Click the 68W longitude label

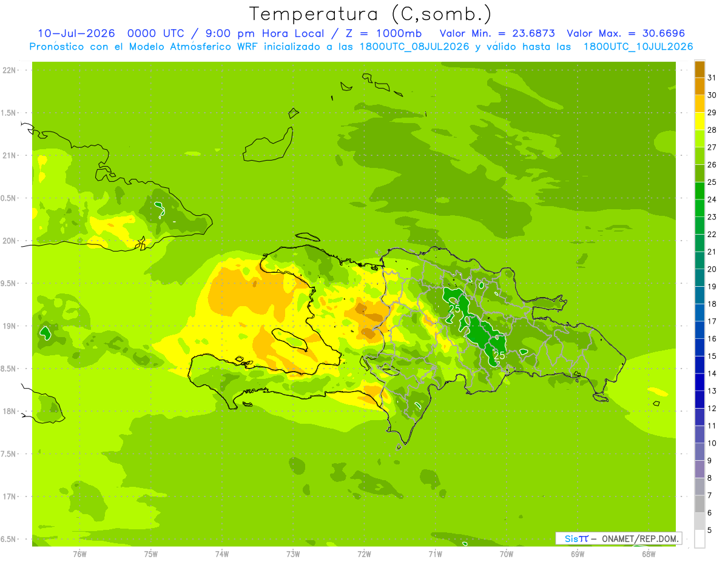(x=649, y=554)
